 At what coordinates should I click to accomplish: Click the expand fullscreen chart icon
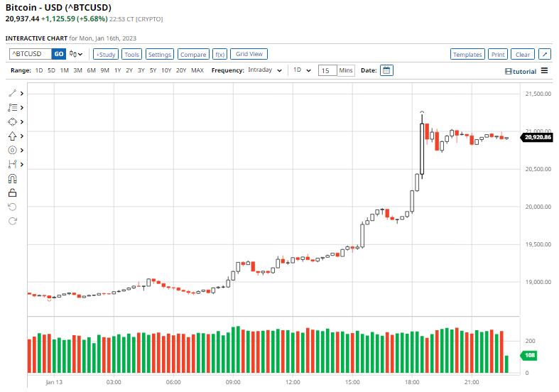pos(545,54)
